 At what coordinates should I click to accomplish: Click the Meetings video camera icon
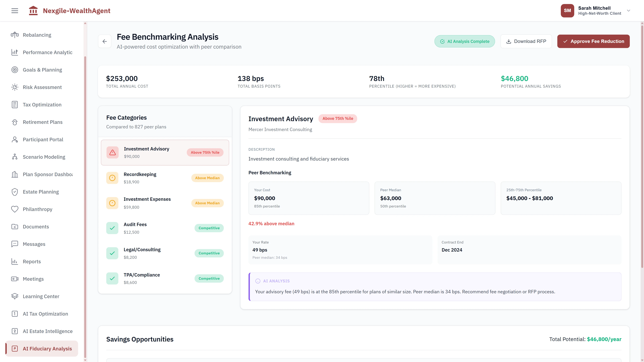14,279
